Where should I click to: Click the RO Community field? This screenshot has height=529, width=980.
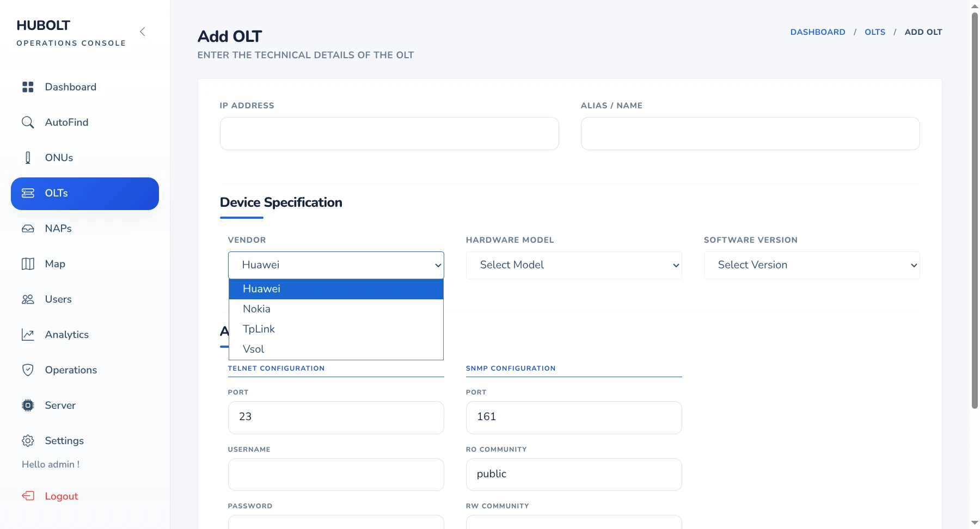coord(574,475)
